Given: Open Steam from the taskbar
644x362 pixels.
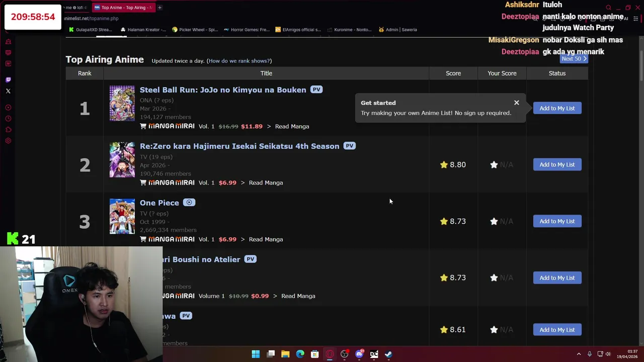Looking at the screenshot, I should 389,354.
